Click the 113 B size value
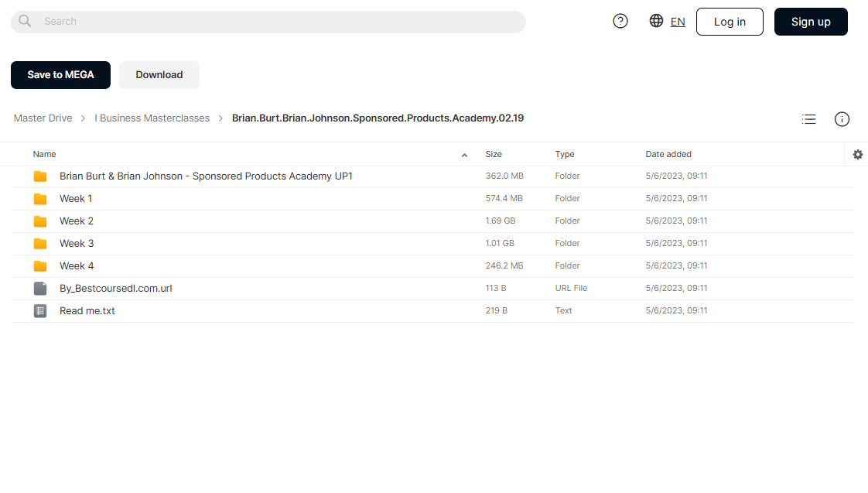This screenshot has width=868, height=493. coord(495,288)
